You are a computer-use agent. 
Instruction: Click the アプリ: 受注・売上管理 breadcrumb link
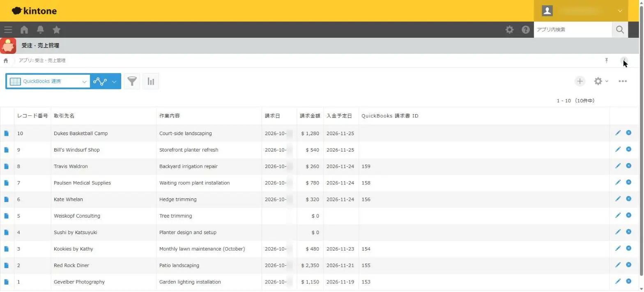pos(42,60)
